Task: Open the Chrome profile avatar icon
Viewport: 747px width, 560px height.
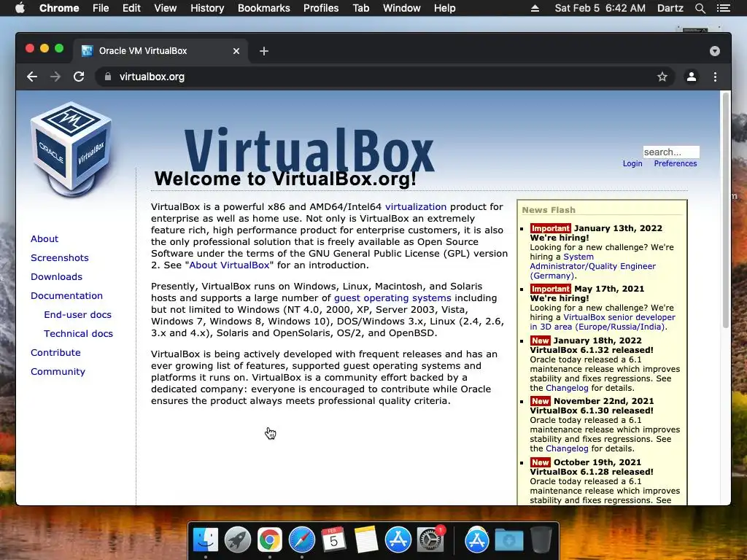Action: [x=692, y=77]
